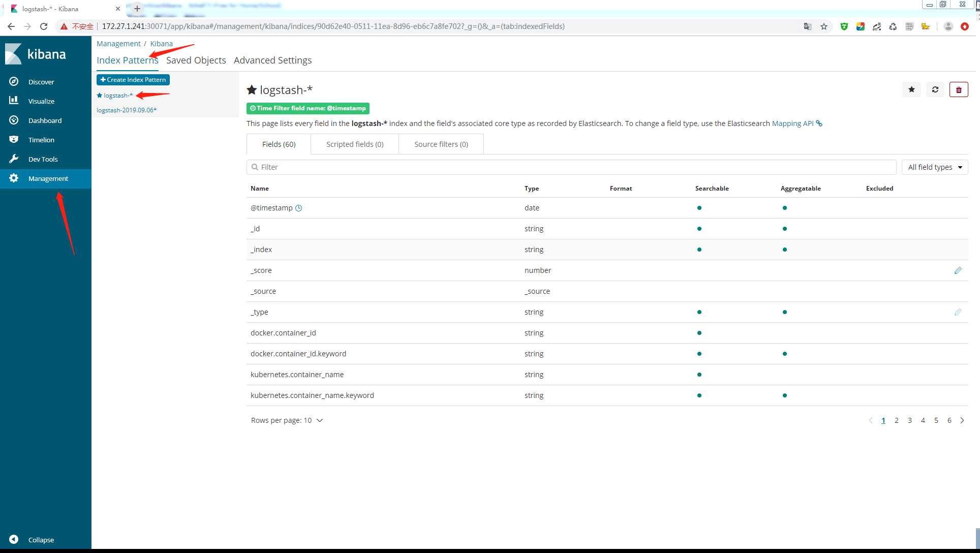Switch to Fields (60) tab
The width and height of the screenshot is (980, 553).
(279, 144)
